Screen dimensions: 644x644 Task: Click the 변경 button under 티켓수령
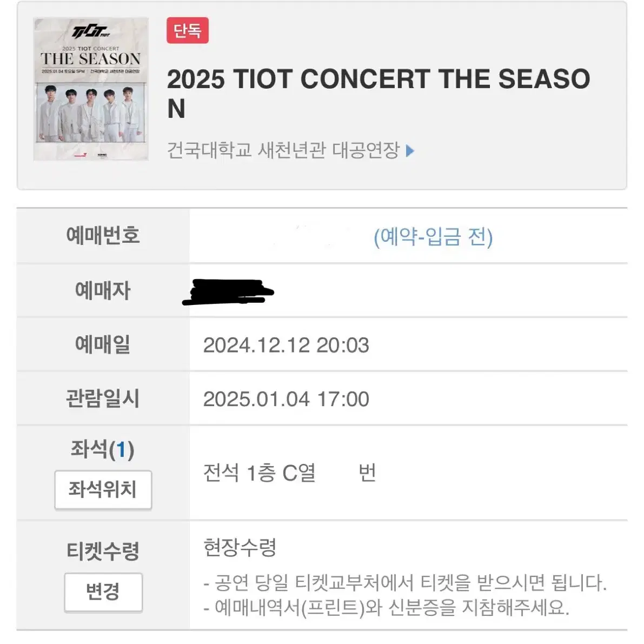coord(103,592)
